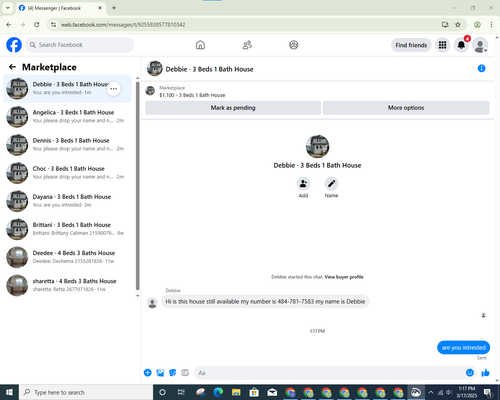
Task: Open the account profile menu
Action: [480, 45]
